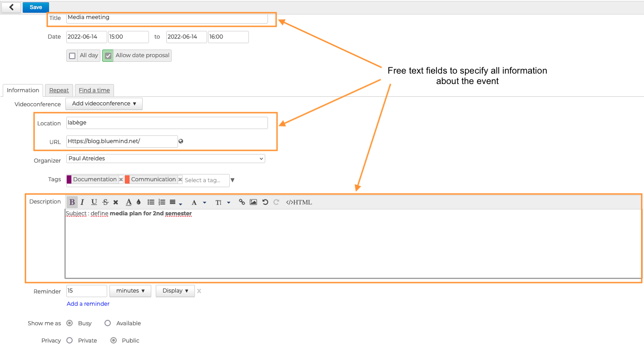Image resolution: width=644 pixels, height=358 pixels.
Task: Open the Find a time tab
Action: point(94,90)
